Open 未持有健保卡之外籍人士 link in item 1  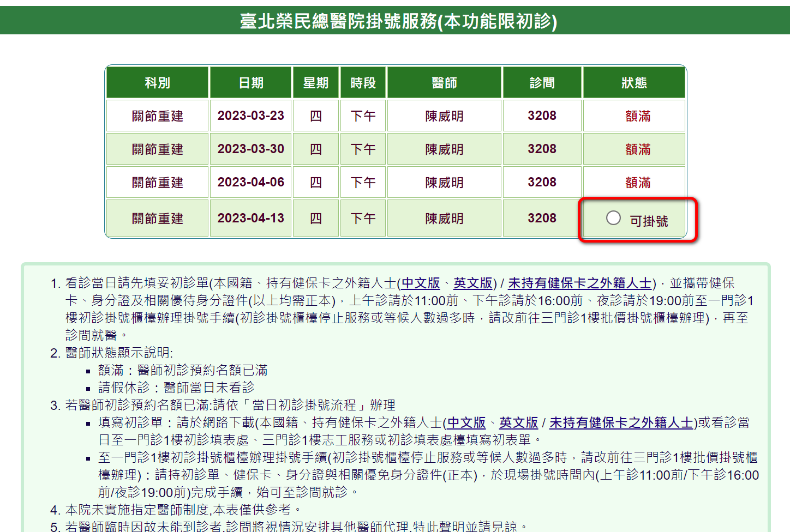580,283
